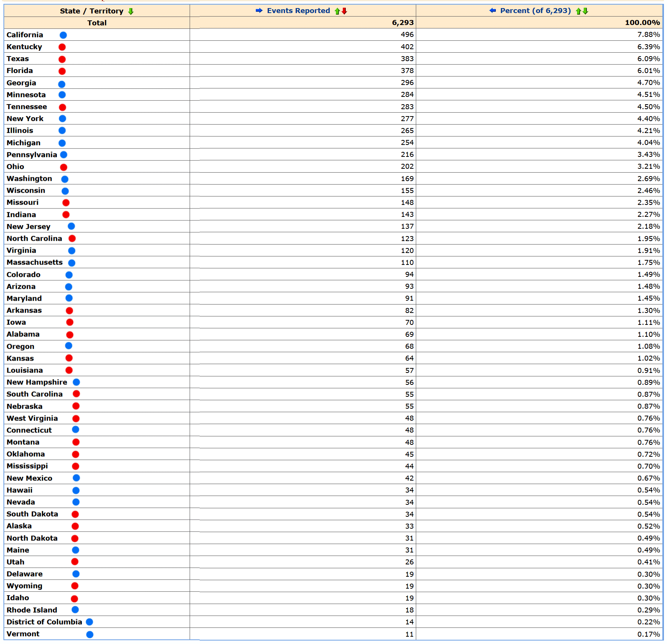Select the Hawaii state name
Image resolution: width=667 pixels, height=644 pixels.
pos(20,491)
